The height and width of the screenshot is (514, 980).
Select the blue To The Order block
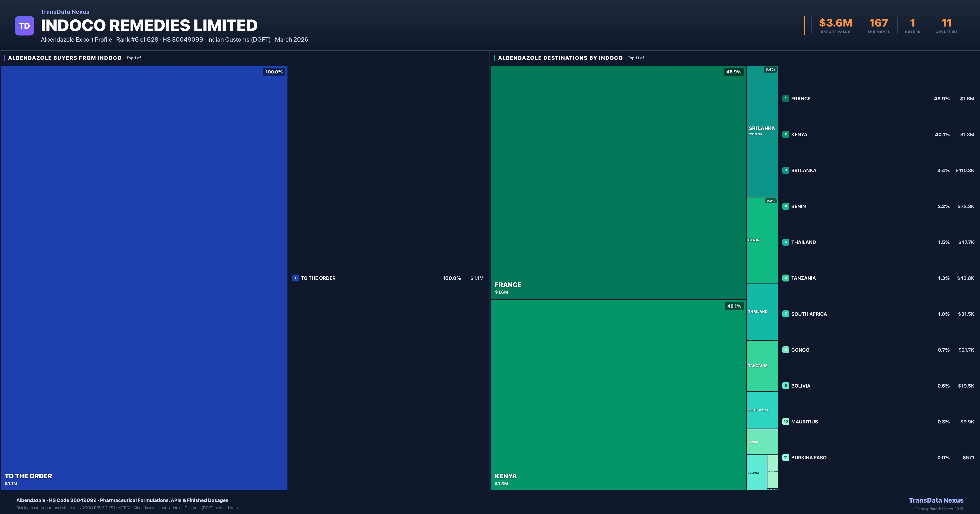144,278
